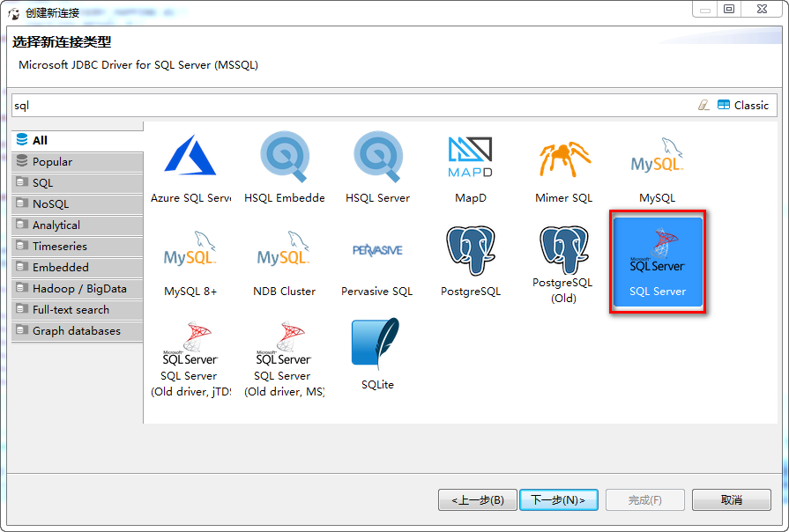Pick the HSQL Server driver icon
The image size is (789, 532).
378,167
